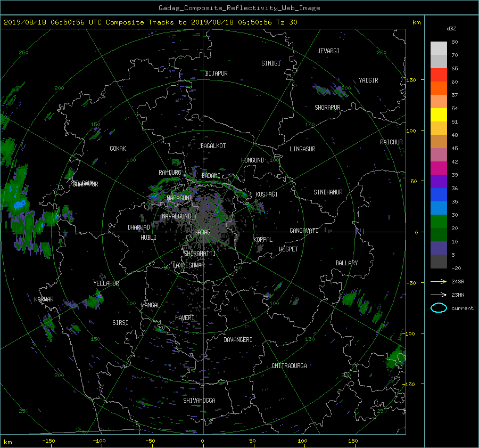Select the SIRSI city label
The image size is (479, 448).
coord(120,323)
